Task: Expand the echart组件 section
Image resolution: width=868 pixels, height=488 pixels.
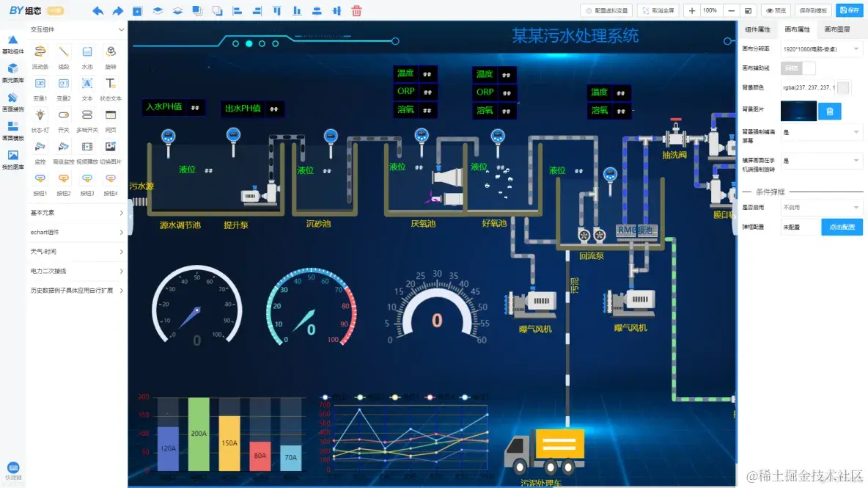Action: (77, 233)
